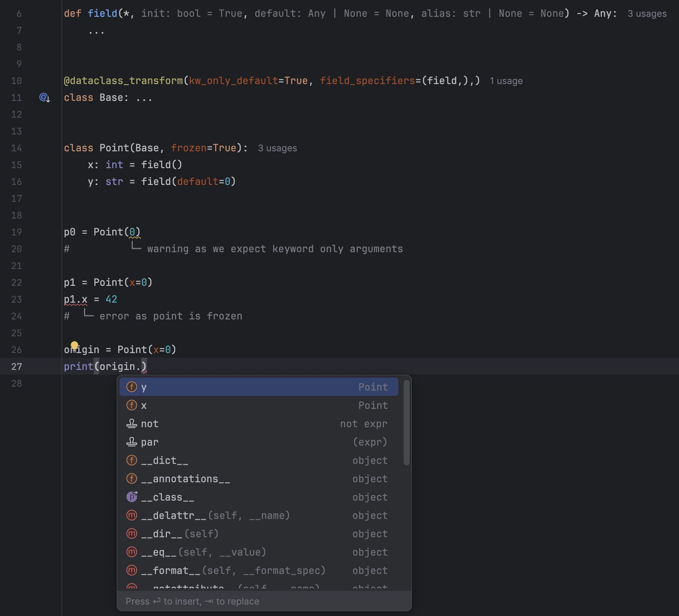Screen dimensions: 679x616
Task: Choose __dir__(self) from completion list
Action: pos(179,534)
